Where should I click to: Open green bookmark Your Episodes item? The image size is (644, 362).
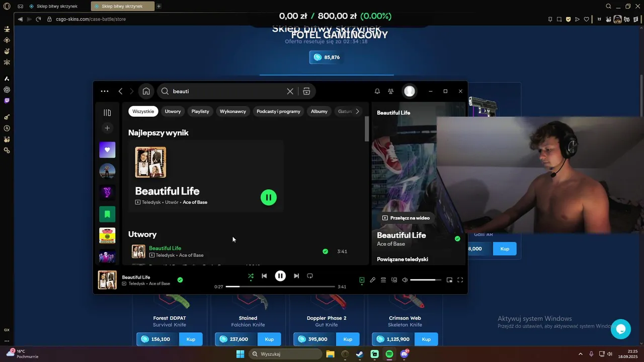pyautogui.click(x=107, y=214)
